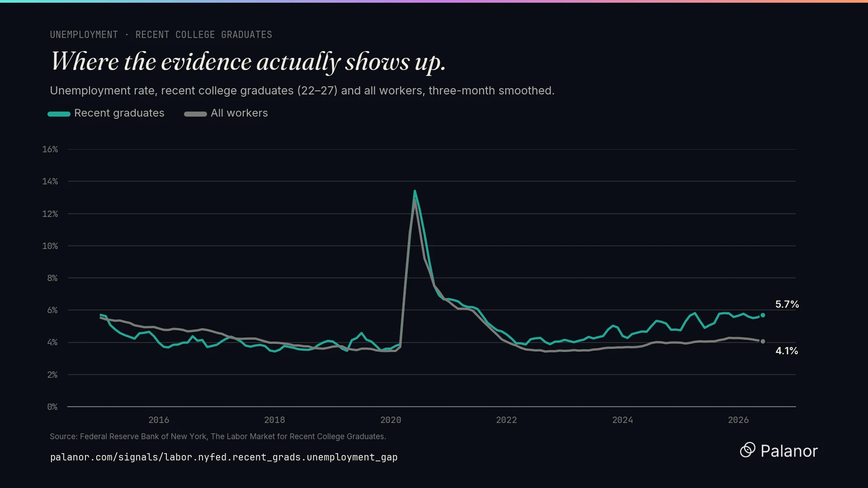Click the 12% y-axis label
Viewport: 868px width, 488px height.
[50, 214]
